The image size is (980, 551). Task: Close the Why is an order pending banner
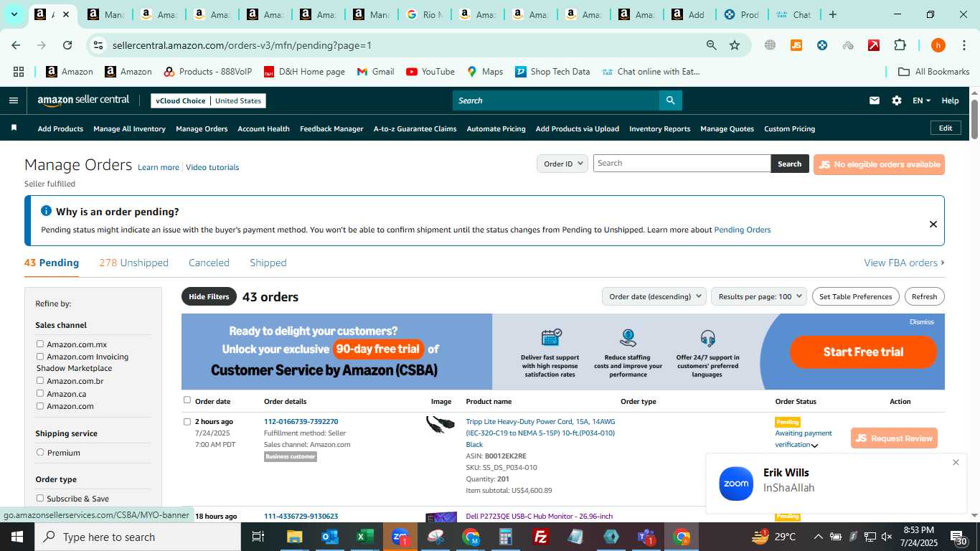[933, 224]
